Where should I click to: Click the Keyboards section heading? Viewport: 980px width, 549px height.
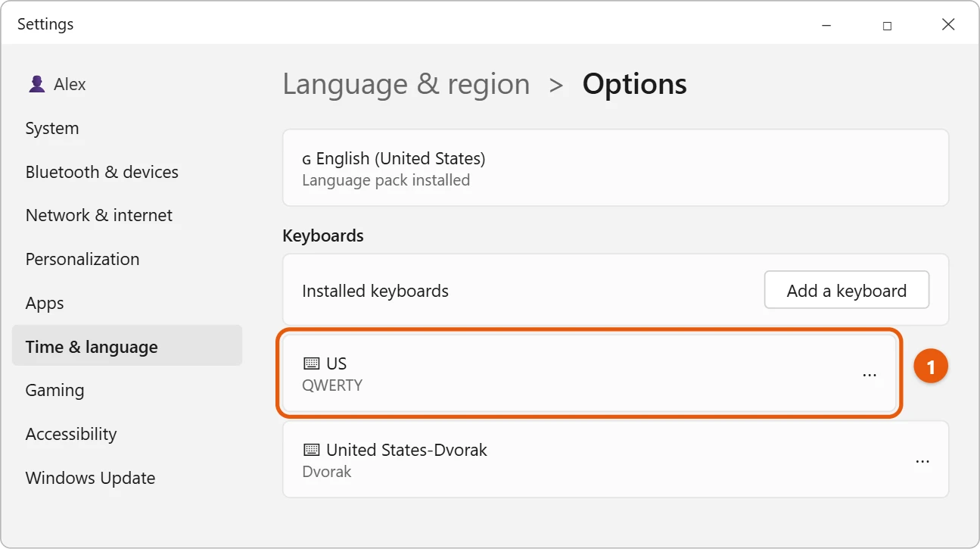[323, 236]
